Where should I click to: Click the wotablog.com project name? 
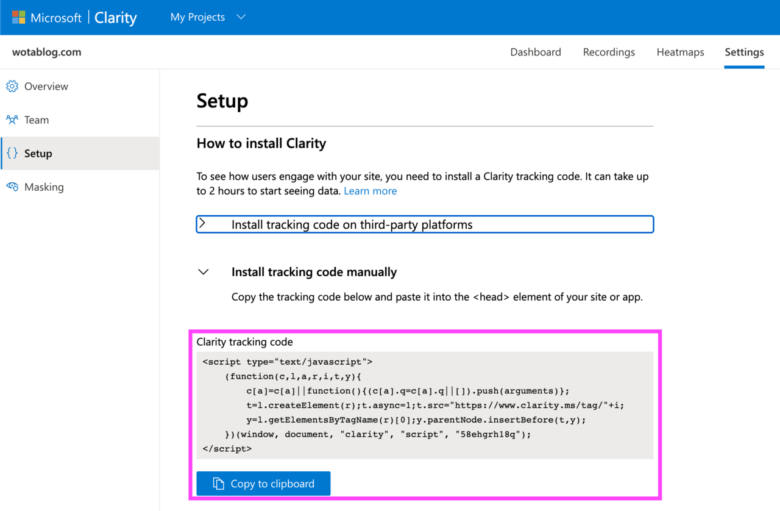click(x=47, y=52)
